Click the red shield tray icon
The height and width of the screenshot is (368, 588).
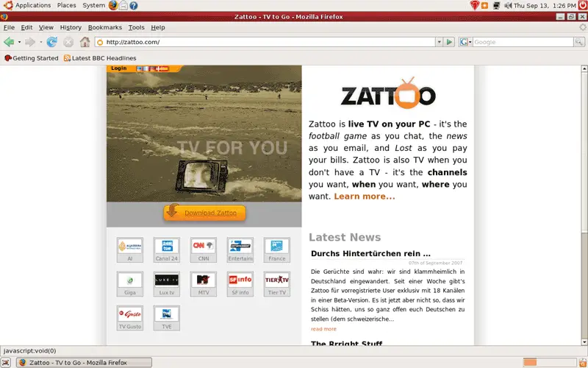(475, 5)
